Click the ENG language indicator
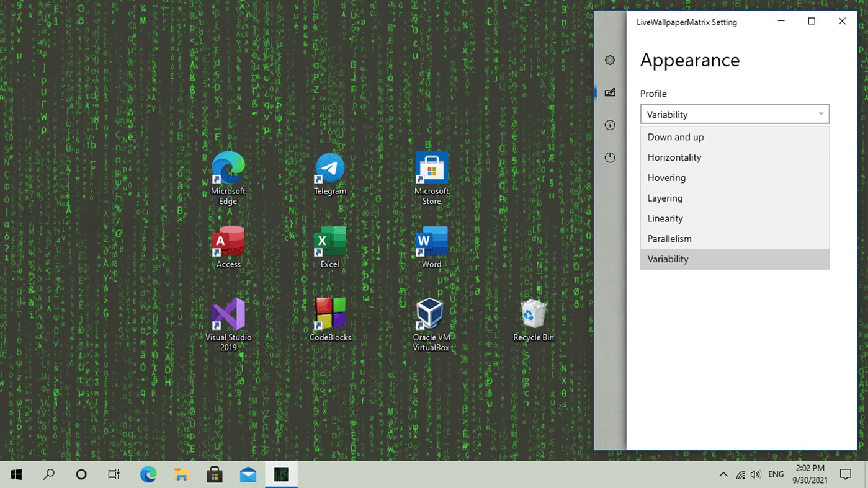868x488 pixels. coord(776,474)
